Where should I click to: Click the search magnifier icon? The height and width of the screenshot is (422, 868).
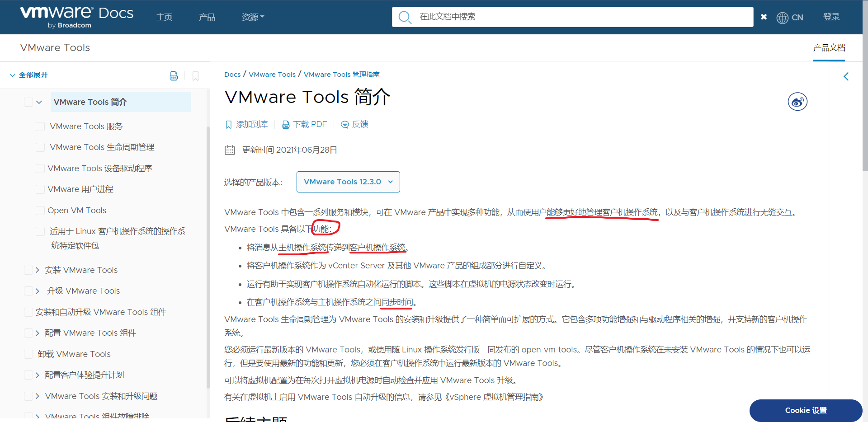405,17
